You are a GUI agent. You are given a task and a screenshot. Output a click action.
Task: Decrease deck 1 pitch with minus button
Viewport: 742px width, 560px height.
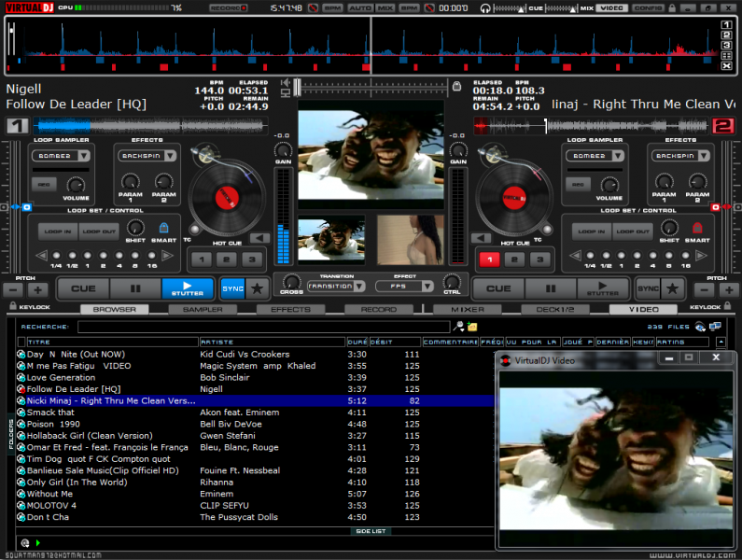click(13, 289)
